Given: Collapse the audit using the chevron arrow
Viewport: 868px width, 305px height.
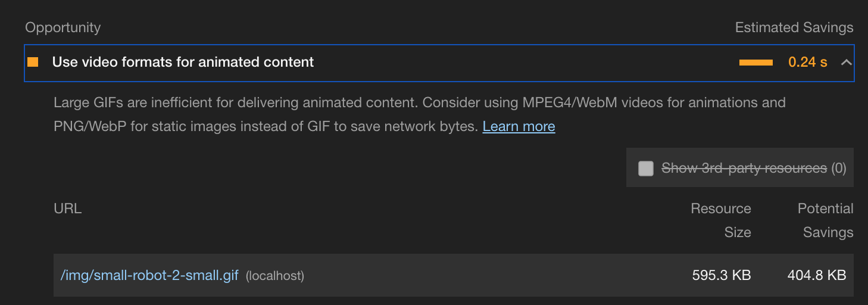Looking at the screenshot, I should pyautogui.click(x=846, y=63).
